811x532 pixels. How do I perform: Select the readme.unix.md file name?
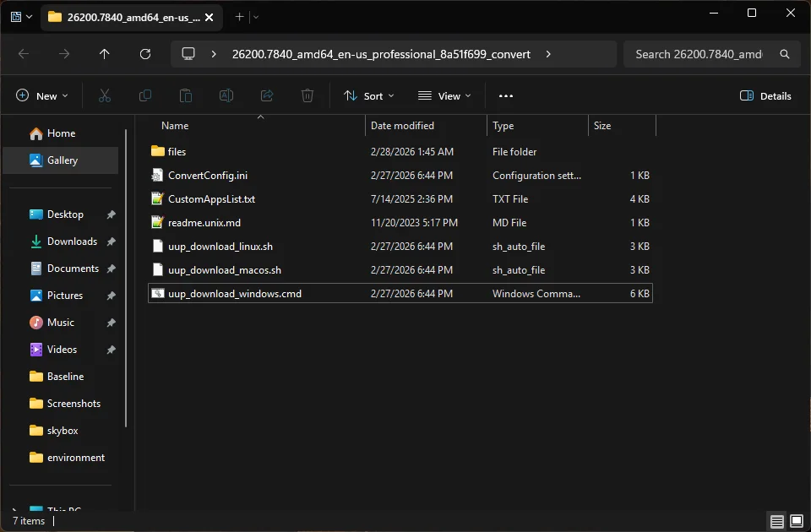[204, 223]
